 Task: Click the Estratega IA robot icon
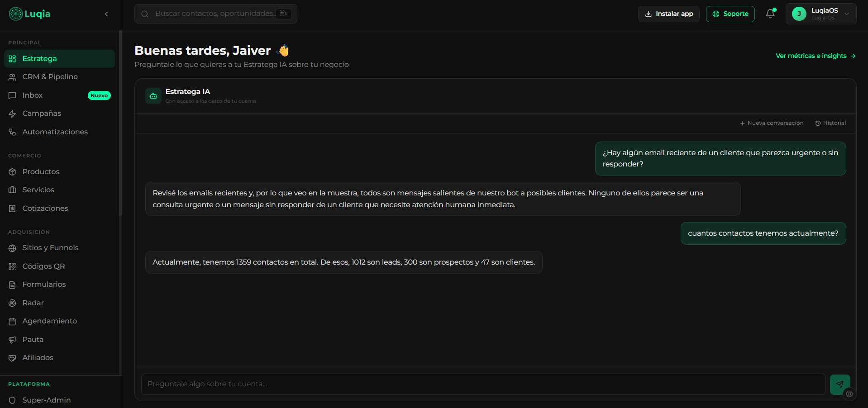point(153,96)
